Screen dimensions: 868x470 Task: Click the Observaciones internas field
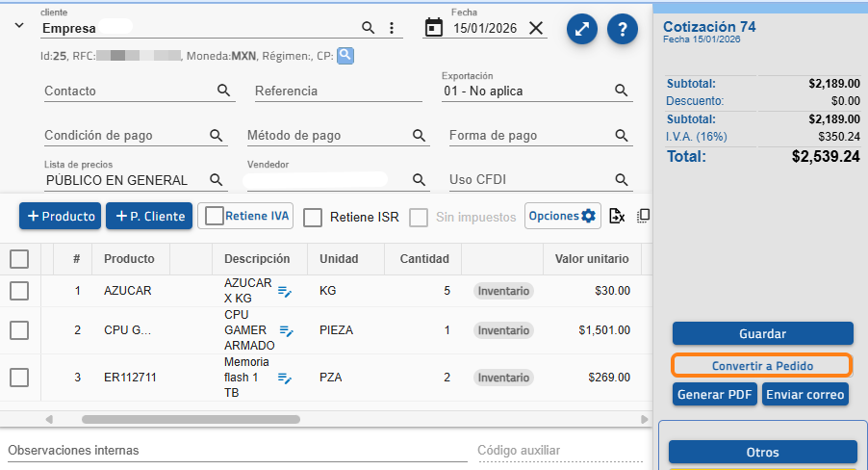point(238,451)
